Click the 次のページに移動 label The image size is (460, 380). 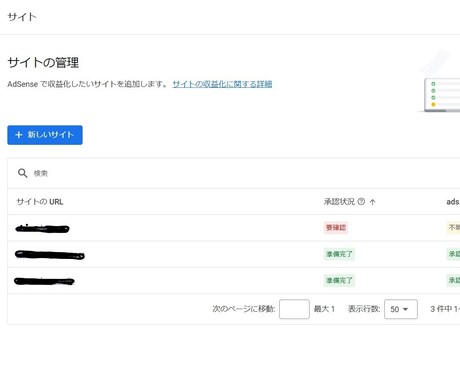[x=244, y=309]
